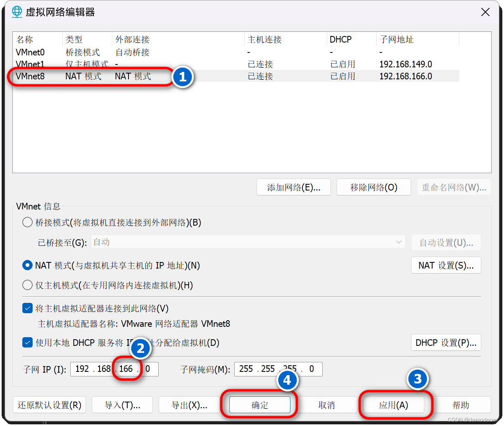Click the 子网地址 column header
Screen dimensions: 504x426
point(418,40)
